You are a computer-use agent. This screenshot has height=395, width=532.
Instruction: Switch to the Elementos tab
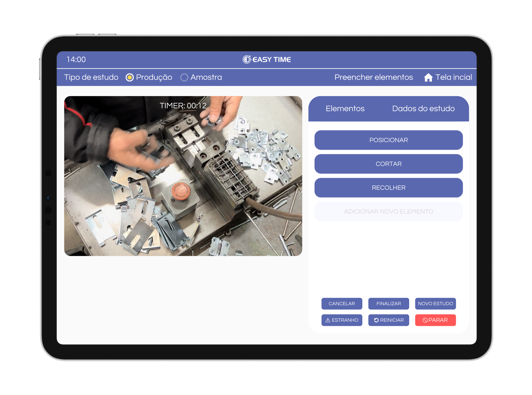pyautogui.click(x=345, y=108)
